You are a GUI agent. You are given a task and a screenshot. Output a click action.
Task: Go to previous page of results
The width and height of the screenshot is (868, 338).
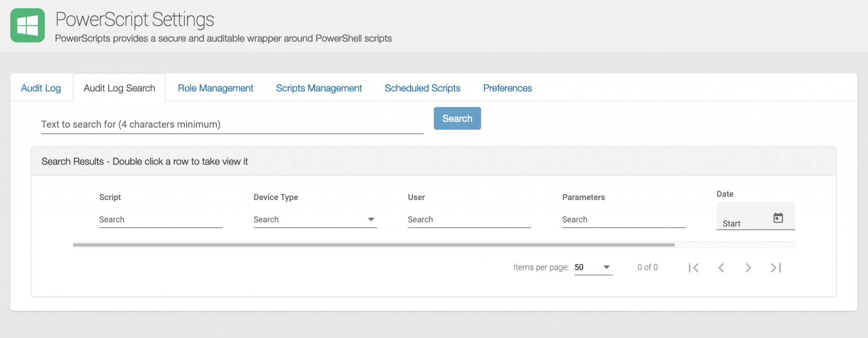tap(721, 268)
